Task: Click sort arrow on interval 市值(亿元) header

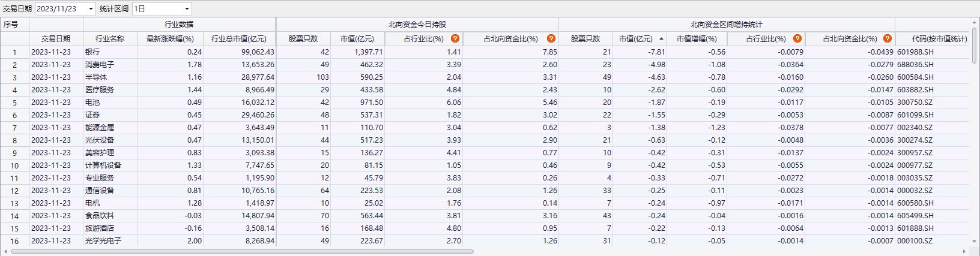Action: point(661,39)
